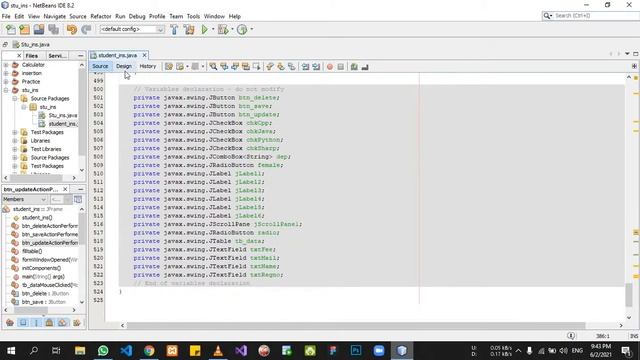Image resolution: width=640 pixels, height=360 pixels.
Task: Toggle Bookmark in editor toolbar
Action: 291,67
